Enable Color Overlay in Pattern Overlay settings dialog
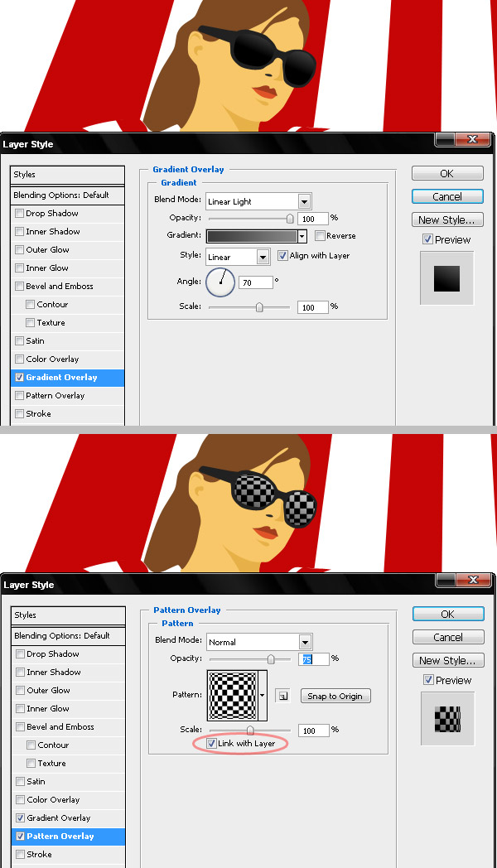 (x=21, y=800)
